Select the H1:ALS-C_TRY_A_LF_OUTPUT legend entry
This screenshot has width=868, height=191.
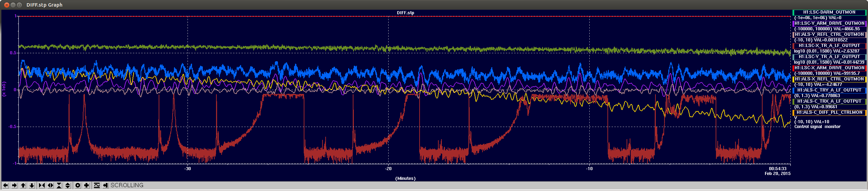tap(829, 90)
